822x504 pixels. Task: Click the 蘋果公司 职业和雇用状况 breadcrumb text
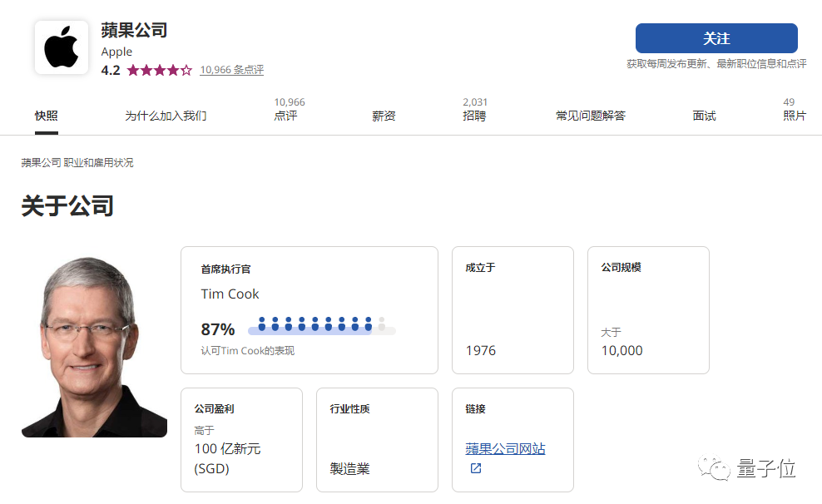point(77,163)
